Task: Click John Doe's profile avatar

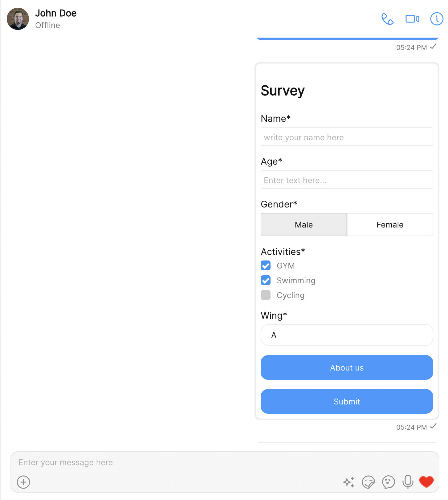Action: tap(18, 19)
